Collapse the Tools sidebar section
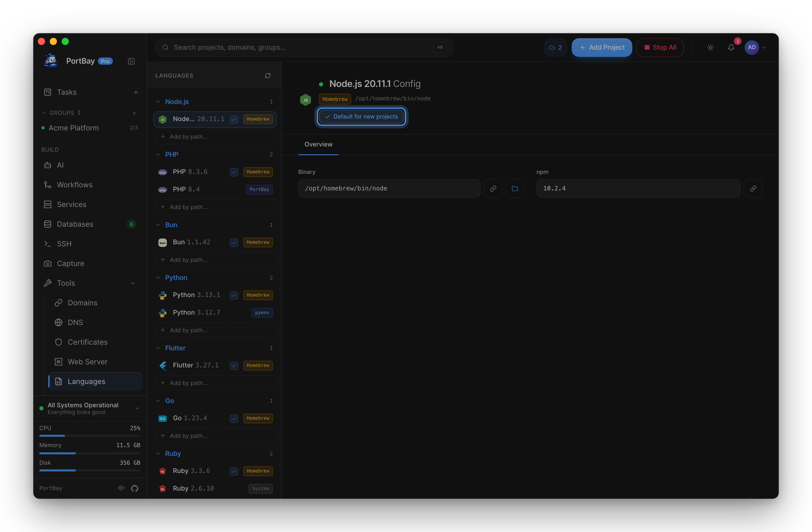The width and height of the screenshot is (812, 532). pos(133,283)
